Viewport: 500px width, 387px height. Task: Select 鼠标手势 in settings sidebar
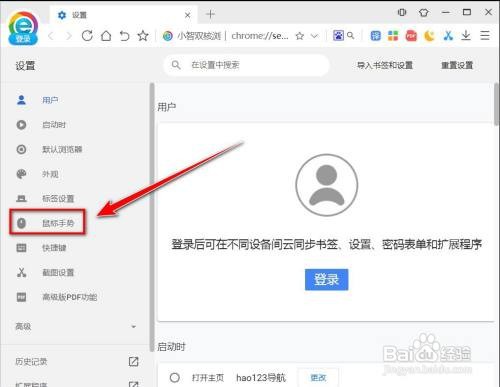tap(47, 223)
